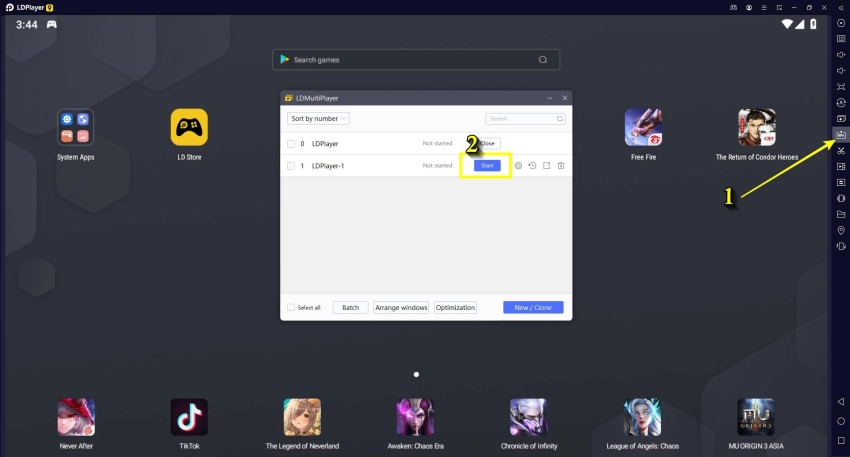Close the LDMultiPlayer dialog

pos(565,98)
